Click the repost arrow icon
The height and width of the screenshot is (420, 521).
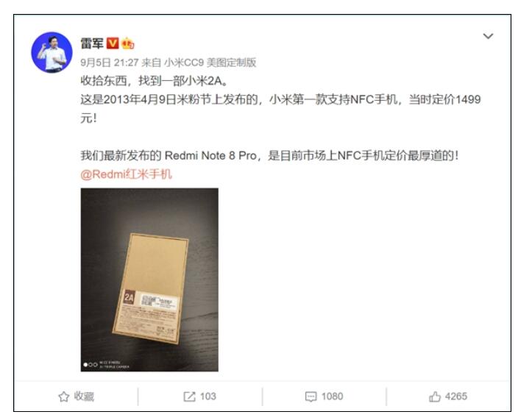coord(189,396)
